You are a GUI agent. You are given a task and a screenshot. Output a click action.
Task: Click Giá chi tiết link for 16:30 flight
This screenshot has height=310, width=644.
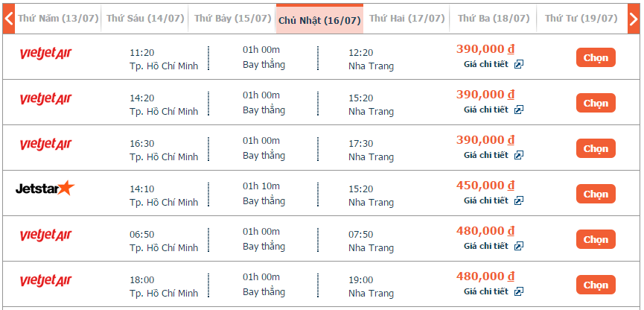pos(486,156)
